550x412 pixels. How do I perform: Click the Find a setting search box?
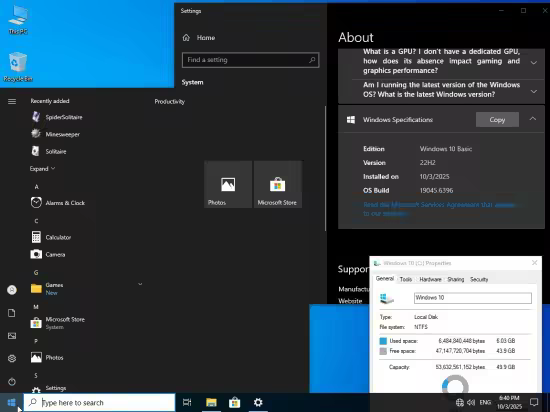coord(250,60)
